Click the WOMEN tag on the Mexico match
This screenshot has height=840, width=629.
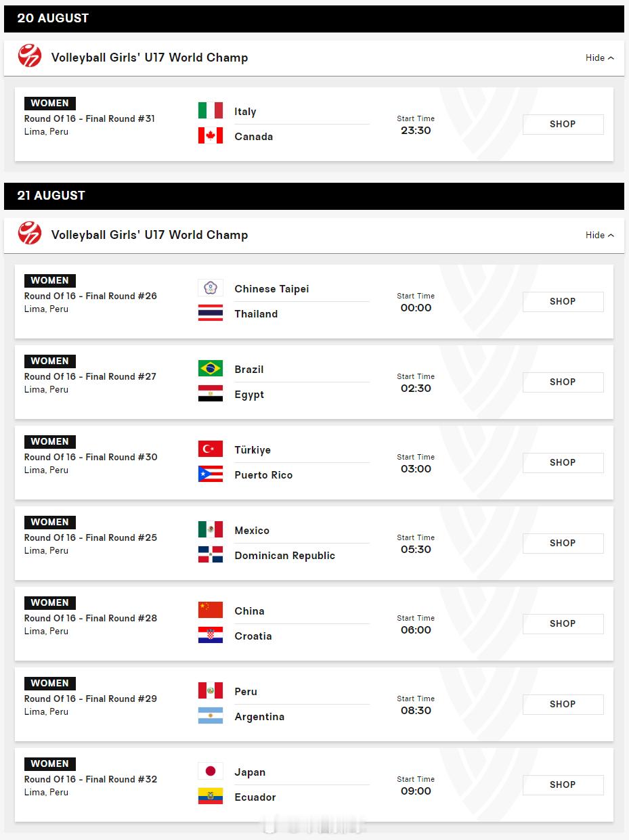coord(50,522)
